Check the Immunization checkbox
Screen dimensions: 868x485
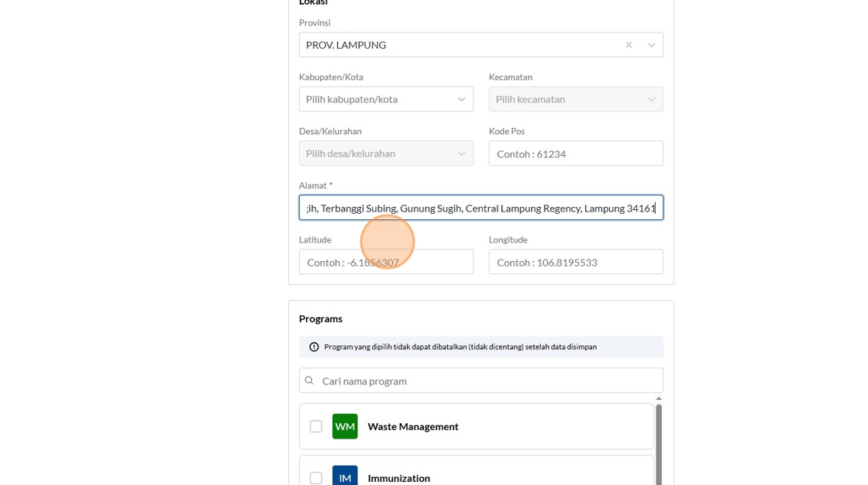(316, 478)
